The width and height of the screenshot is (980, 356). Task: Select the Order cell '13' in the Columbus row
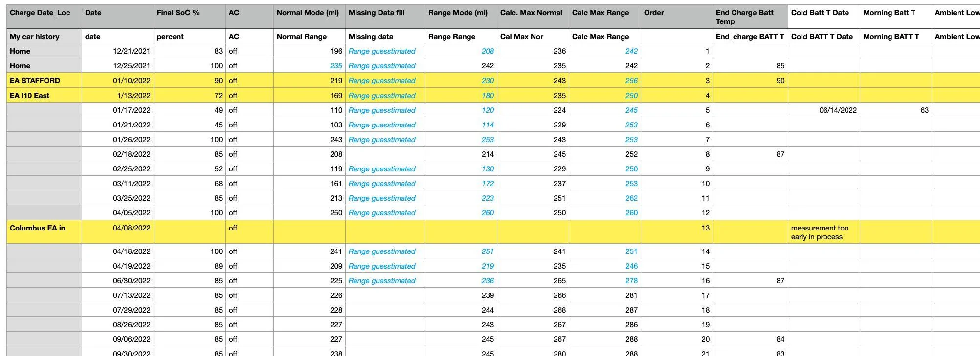(676, 231)
